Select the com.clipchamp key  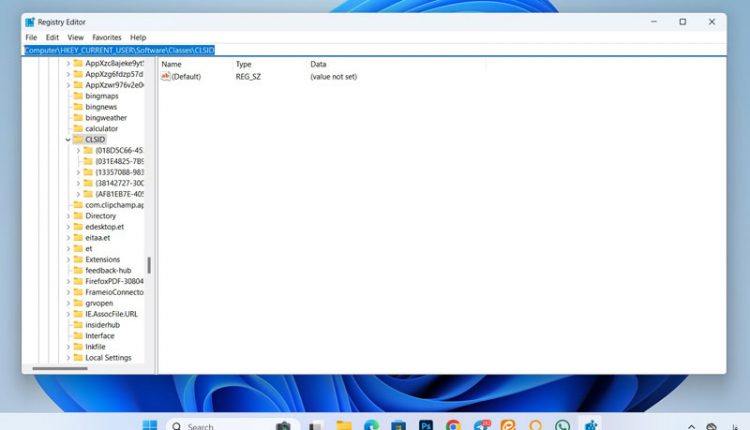click(114, 205)
